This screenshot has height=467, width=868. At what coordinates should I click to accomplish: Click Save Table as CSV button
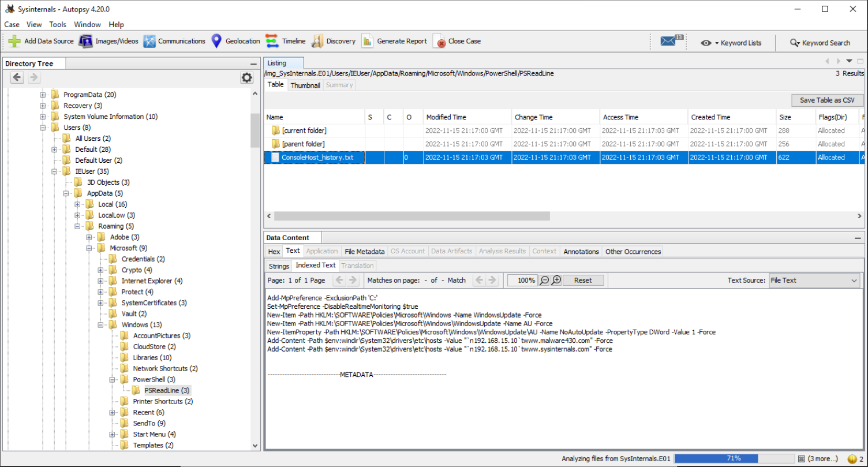point(827,100)
